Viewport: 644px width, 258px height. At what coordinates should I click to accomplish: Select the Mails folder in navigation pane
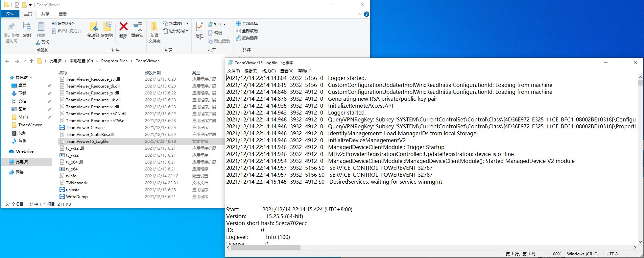[x=23, y=117]
